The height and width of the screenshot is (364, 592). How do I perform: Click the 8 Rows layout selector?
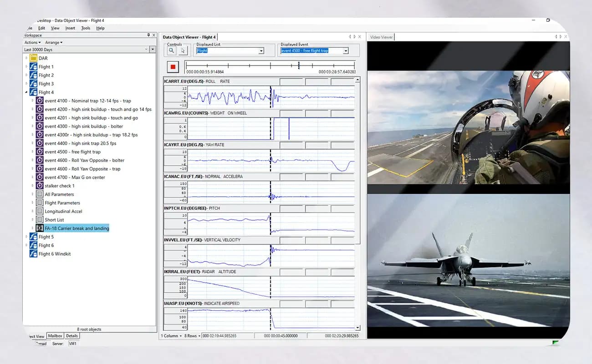(192, 336)
